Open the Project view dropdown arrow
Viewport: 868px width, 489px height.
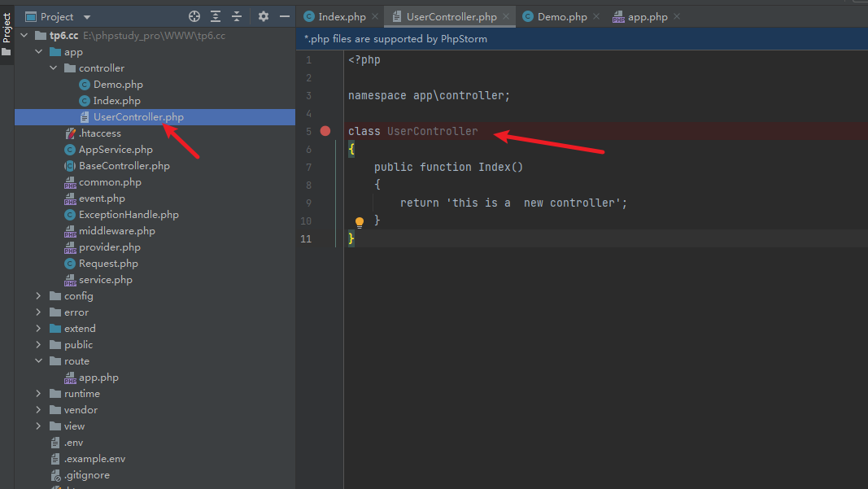[x=87, y=17]
